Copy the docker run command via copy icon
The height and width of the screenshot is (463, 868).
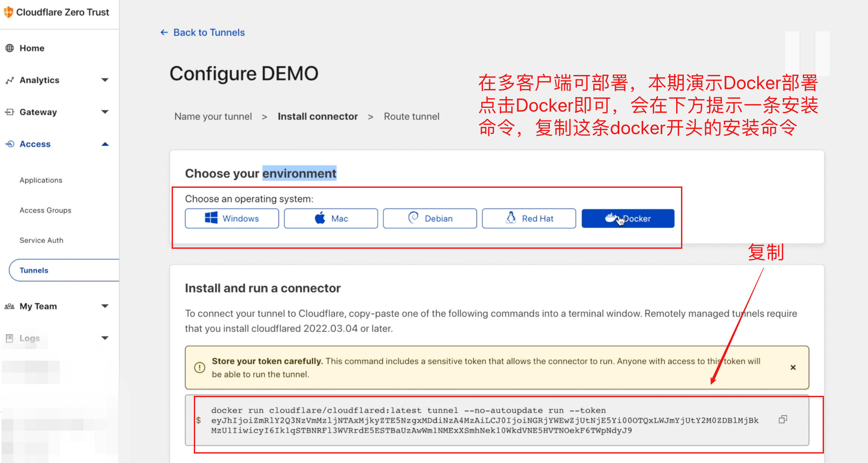783,419
